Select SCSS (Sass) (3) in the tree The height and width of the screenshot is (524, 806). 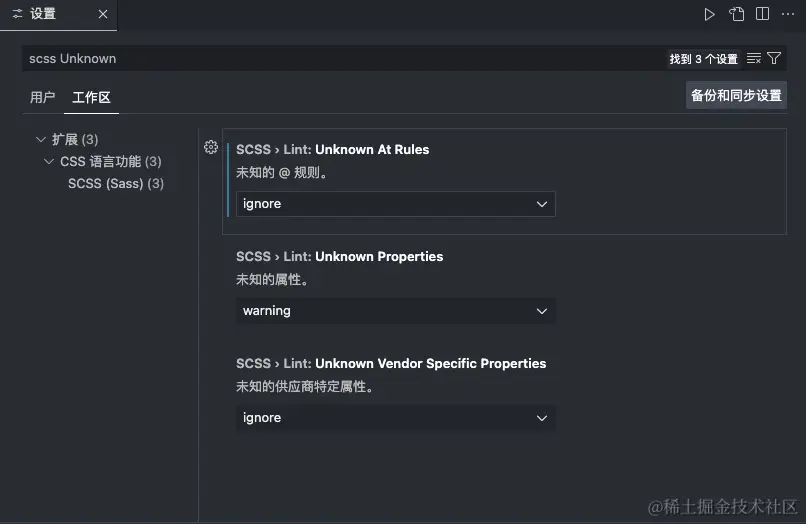click(116, 184)
